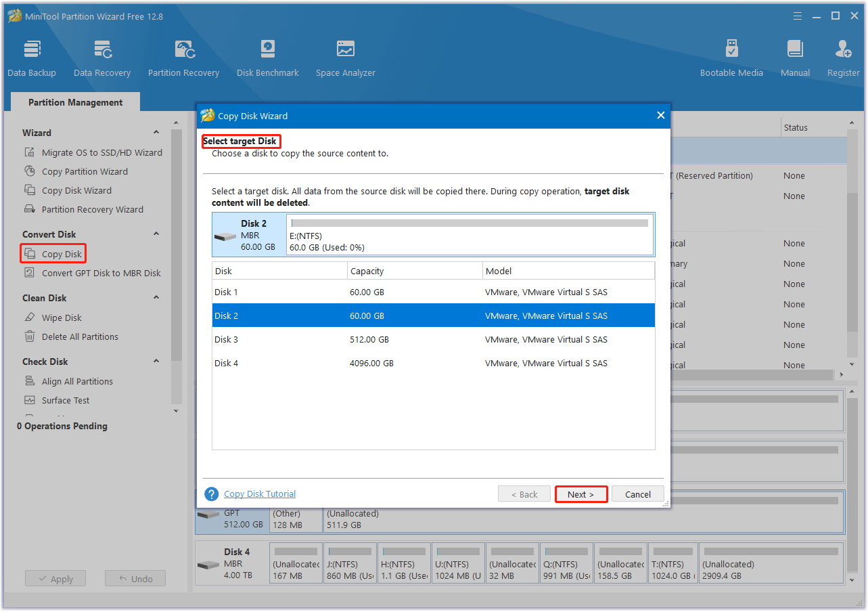This screenshot has width=868, height=612.
Task: Click the help question mark icon in wizard
Action: (x=212, y=494)
